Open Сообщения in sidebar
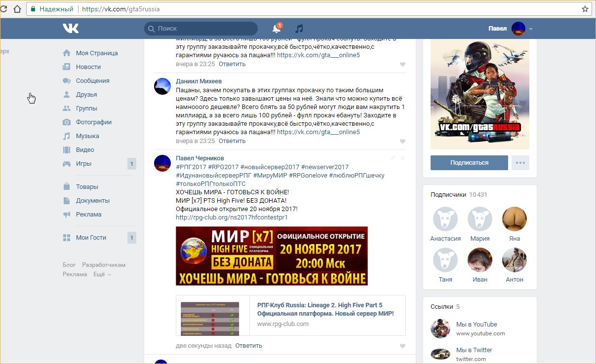 click(93, 81)
